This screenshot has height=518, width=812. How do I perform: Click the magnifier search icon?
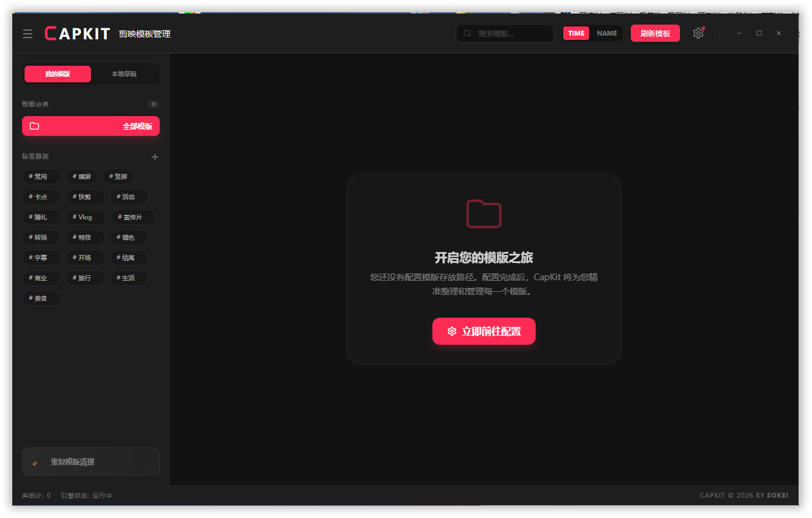coord(467,33)
